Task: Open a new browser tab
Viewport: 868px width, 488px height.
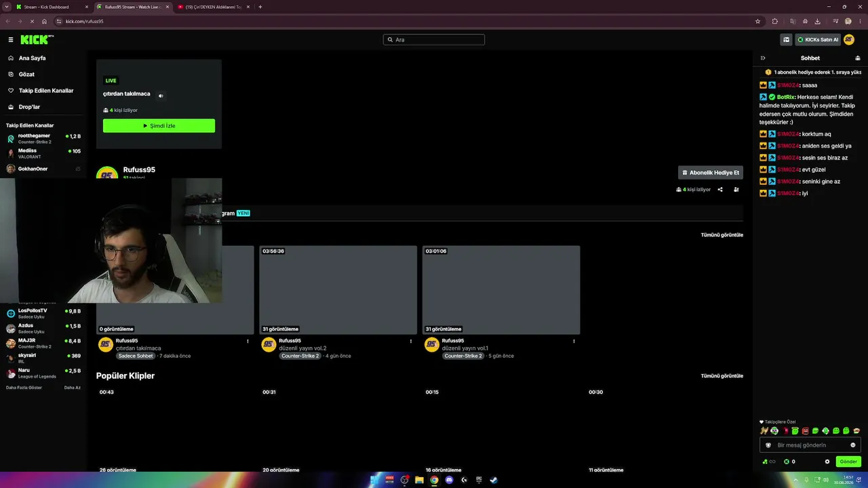Action: (260, 7)
